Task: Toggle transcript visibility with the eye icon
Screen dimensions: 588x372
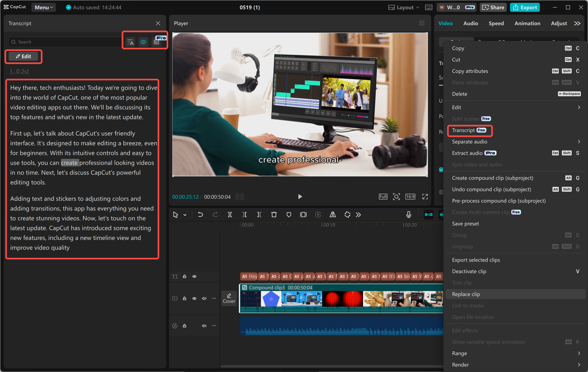Action: (x=143, y=42)
